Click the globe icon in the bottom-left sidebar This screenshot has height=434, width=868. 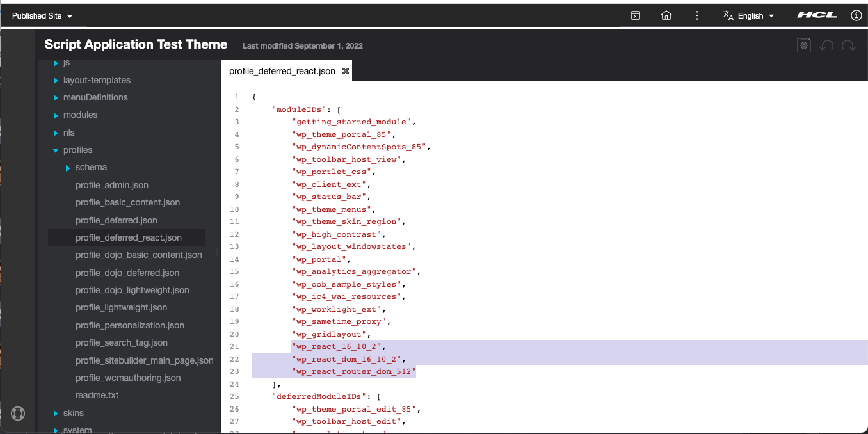pos(18,414)
